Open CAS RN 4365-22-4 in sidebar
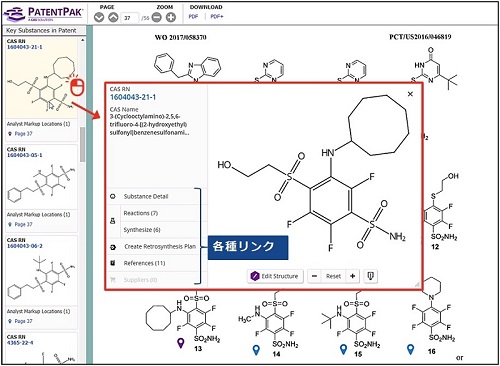Screen dimensions: 500x366 click(x=20, y=343)
